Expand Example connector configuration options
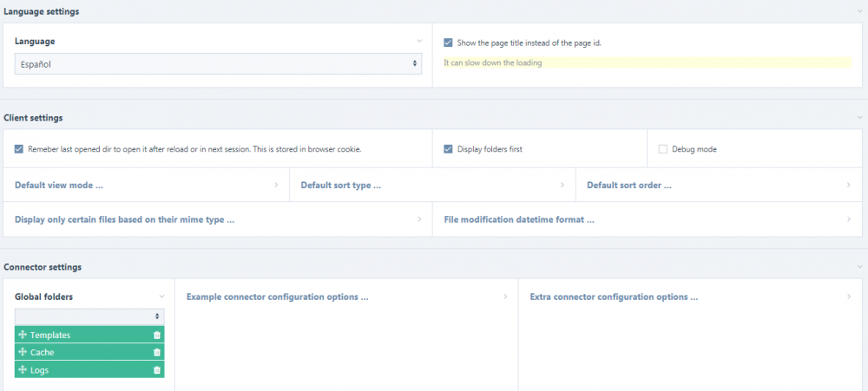The height and width of the screenshot is (391, 868). [x=346, y=297]
